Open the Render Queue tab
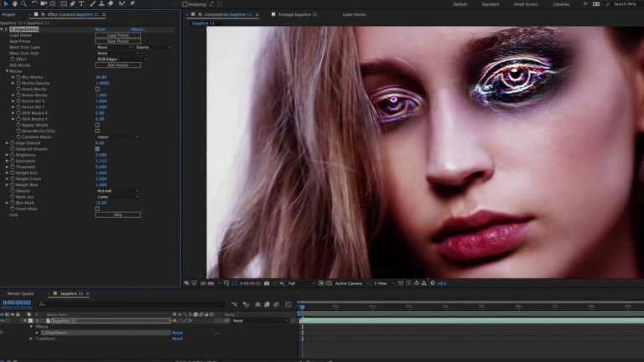The width and height of the screenshot is (644, 362). pyautogui.click(x=22, y=293)
